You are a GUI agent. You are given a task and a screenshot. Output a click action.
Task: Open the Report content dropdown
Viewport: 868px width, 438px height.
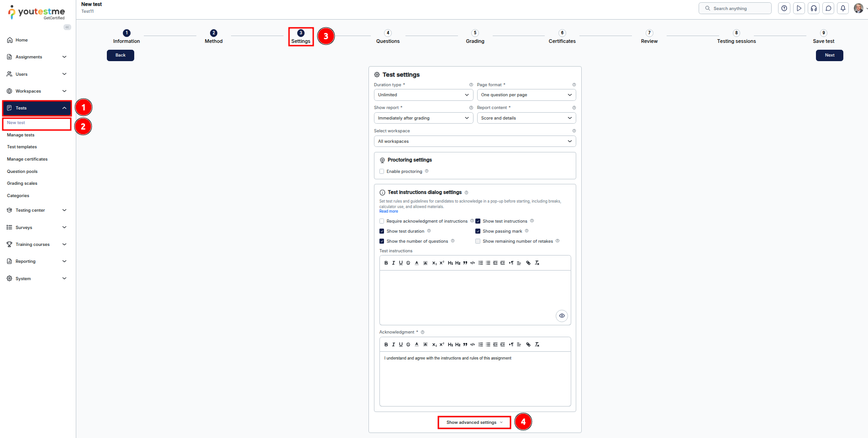coord(526,118)
